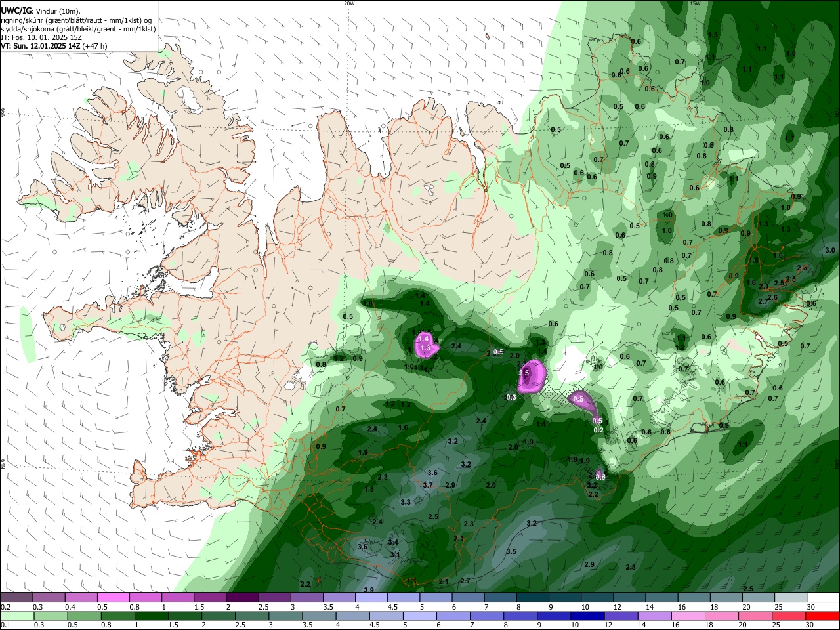Click the '3.1' precipitation value on the map
The width and height of the screenshot is (840, 630).
(x=395, y=555)
